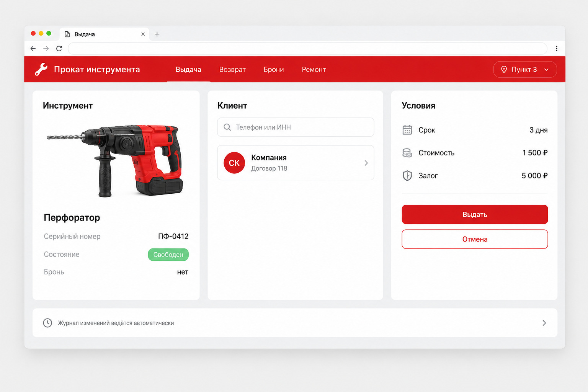Click the clock icon in the journal bar
588x392 pixels.
click(47, 323)
